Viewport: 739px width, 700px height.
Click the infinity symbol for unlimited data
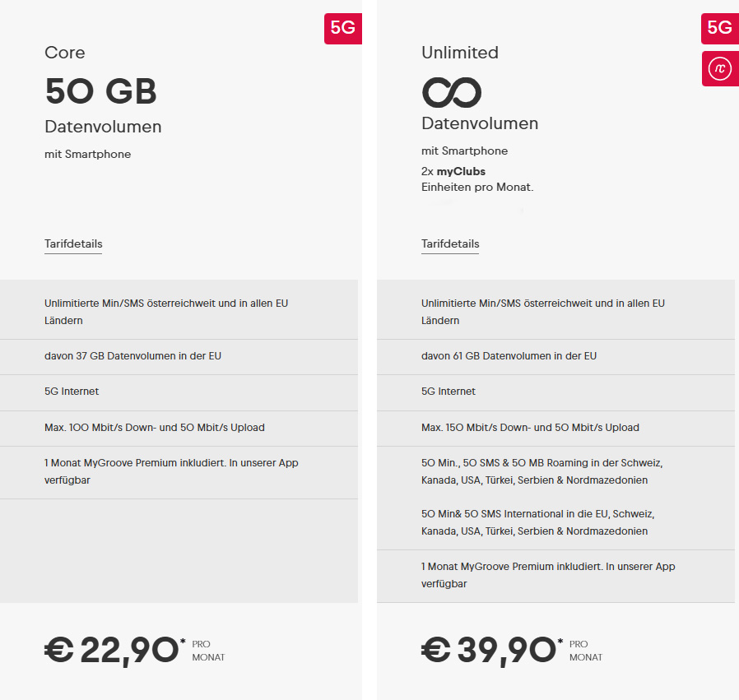pos(452,92)
